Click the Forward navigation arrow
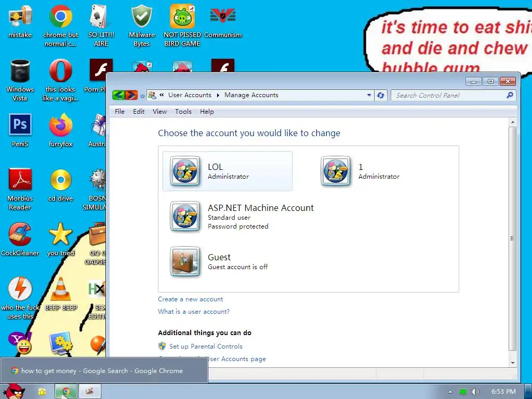This screenshot has width=532, height=399. (x=131, y=95)
